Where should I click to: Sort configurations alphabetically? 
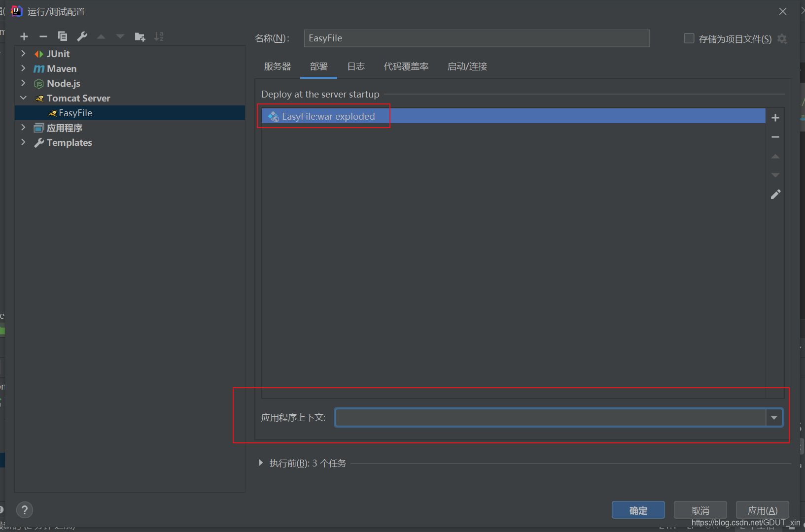coord(159,36)
